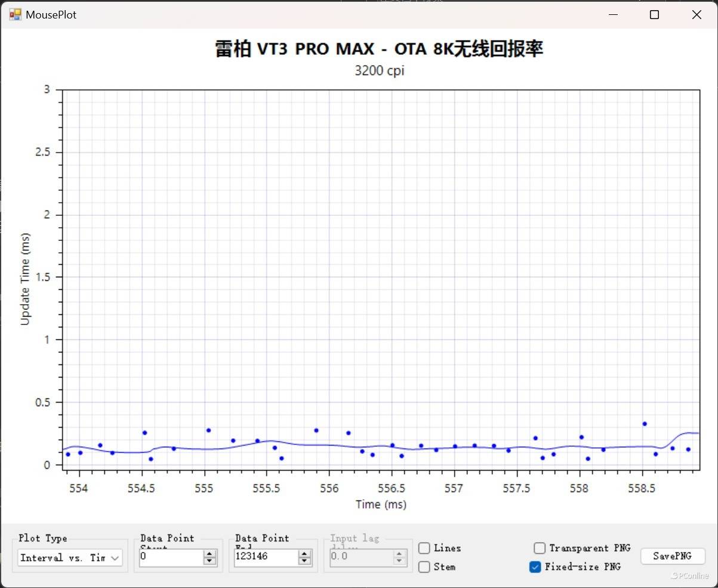The height and width of the screenshot is (588, 718).
Task: Click the SavePNG button
Action: click(673, 556)
